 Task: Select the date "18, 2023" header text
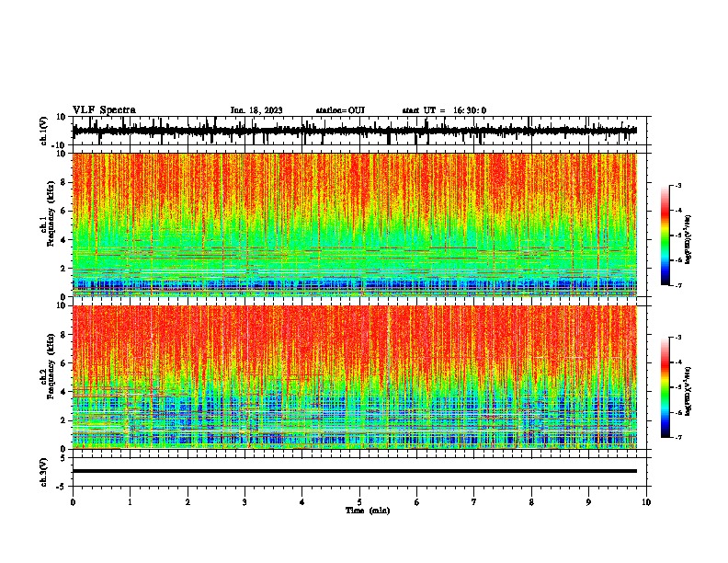265,110
